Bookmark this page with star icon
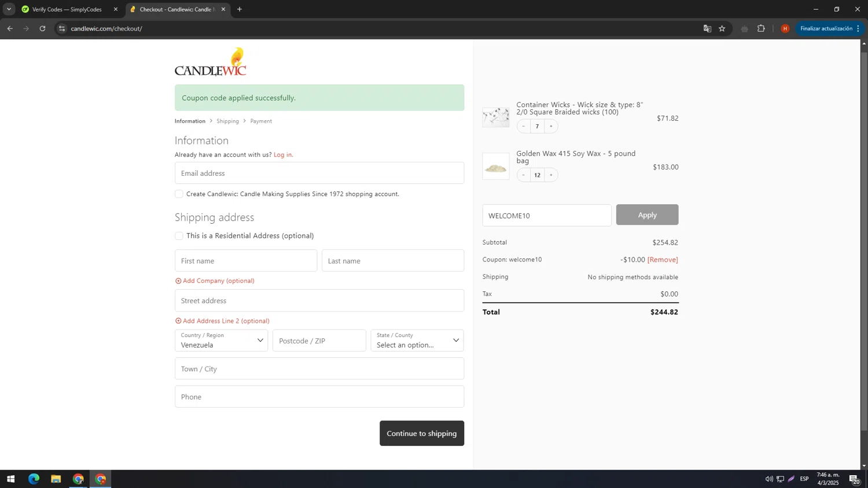Screen dimensions: 868x488 (x=722, y=28)
